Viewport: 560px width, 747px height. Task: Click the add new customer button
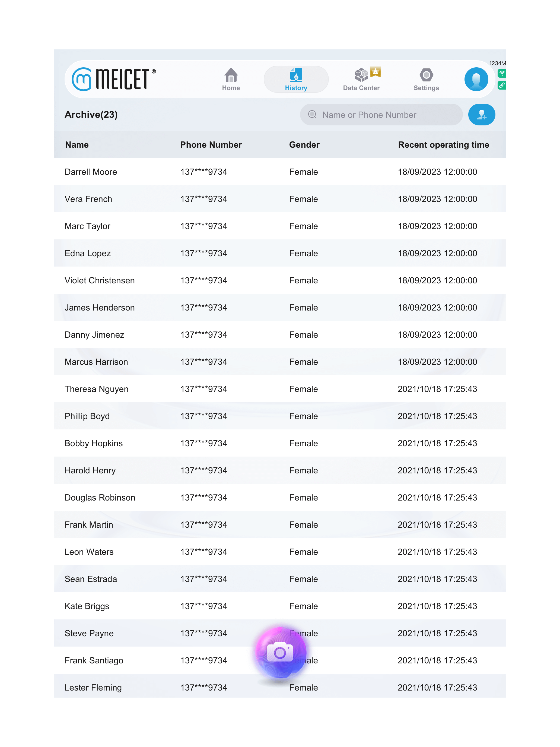point(481,115)
